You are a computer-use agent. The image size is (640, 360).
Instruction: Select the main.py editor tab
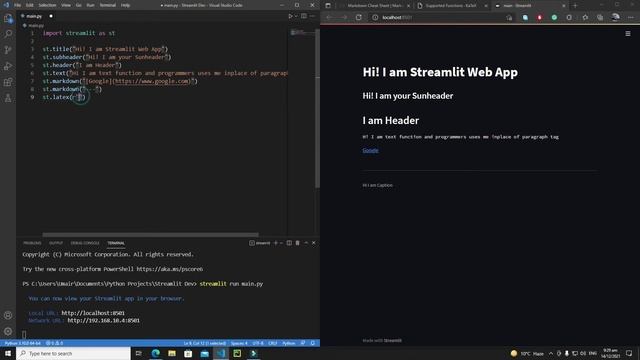coord(34,16)
